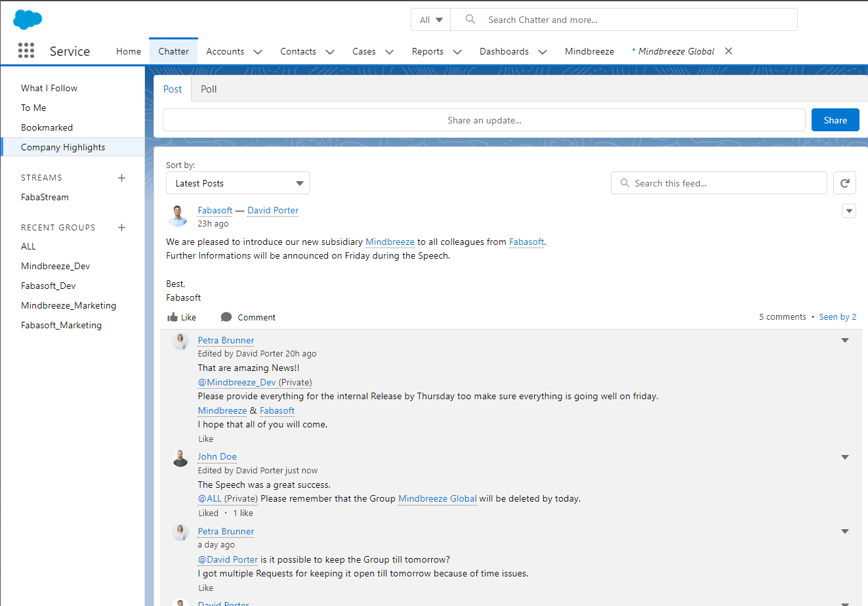
Task: Click Liked under John Doe's comment
Action: (x=209, y=513)
